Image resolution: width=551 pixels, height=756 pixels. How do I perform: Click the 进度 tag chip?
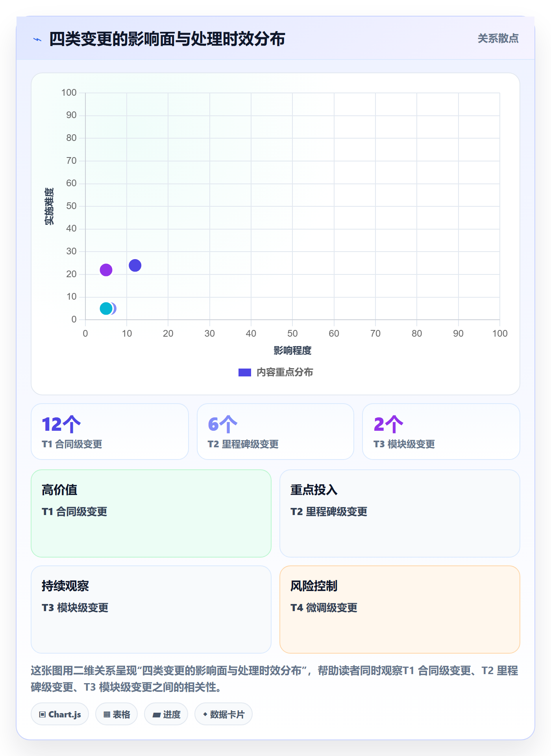pos(166,714)
